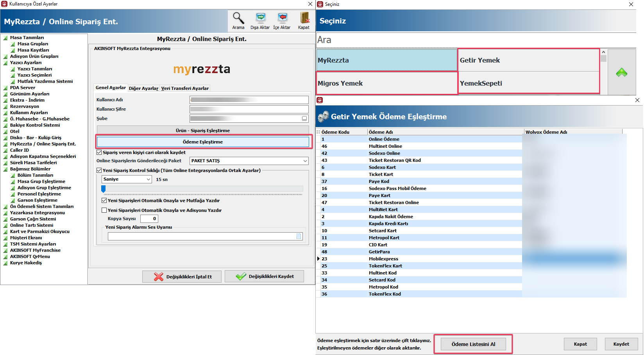644x355 pixels.
Task: Click the sound file browse icon for alarm
Action: [x=299, y=236]
